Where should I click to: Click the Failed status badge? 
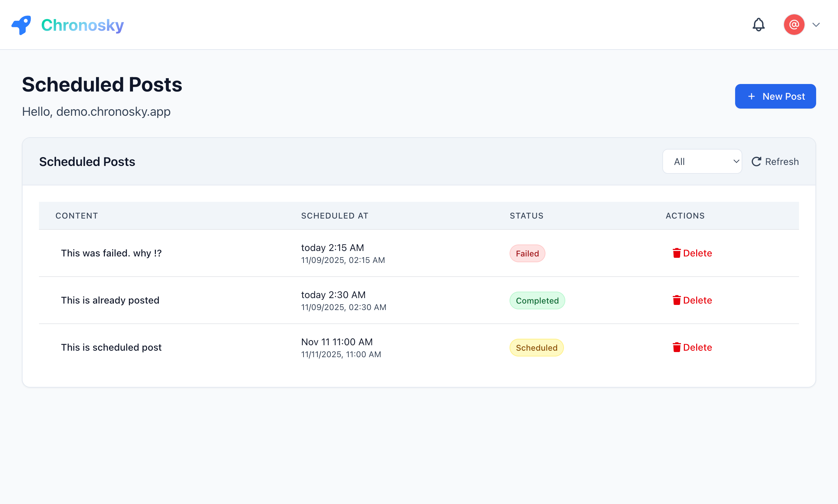pyautogui.click(x=527, y=253)
